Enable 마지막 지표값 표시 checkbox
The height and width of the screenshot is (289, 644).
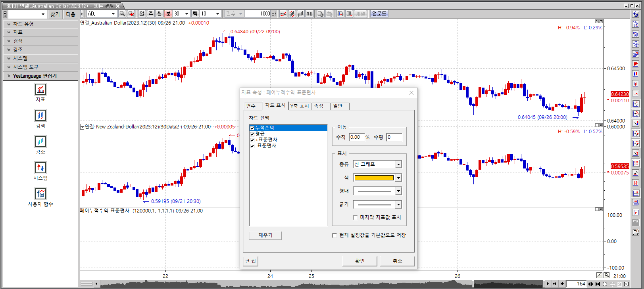click(x=355, y=217)
